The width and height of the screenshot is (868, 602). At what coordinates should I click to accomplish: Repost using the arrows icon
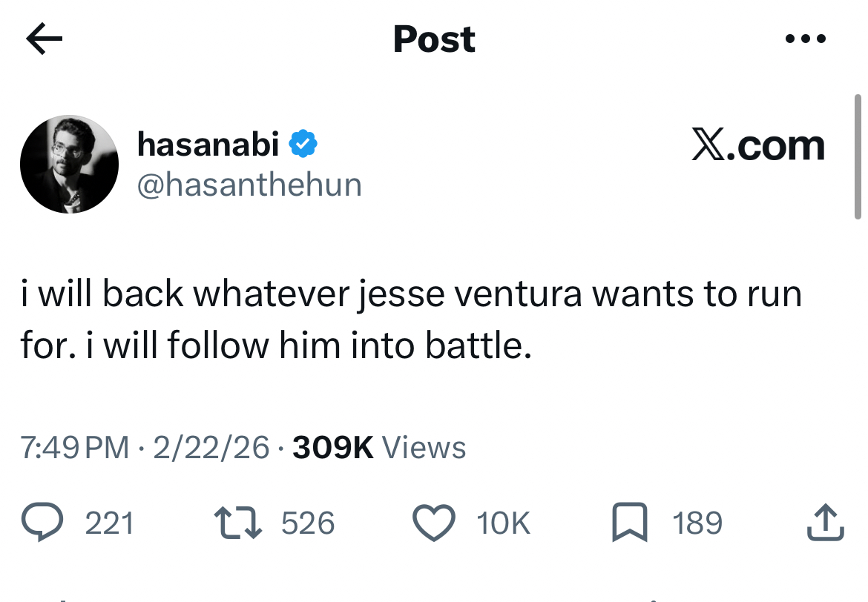pyautogui.click(x=239, y=523)
